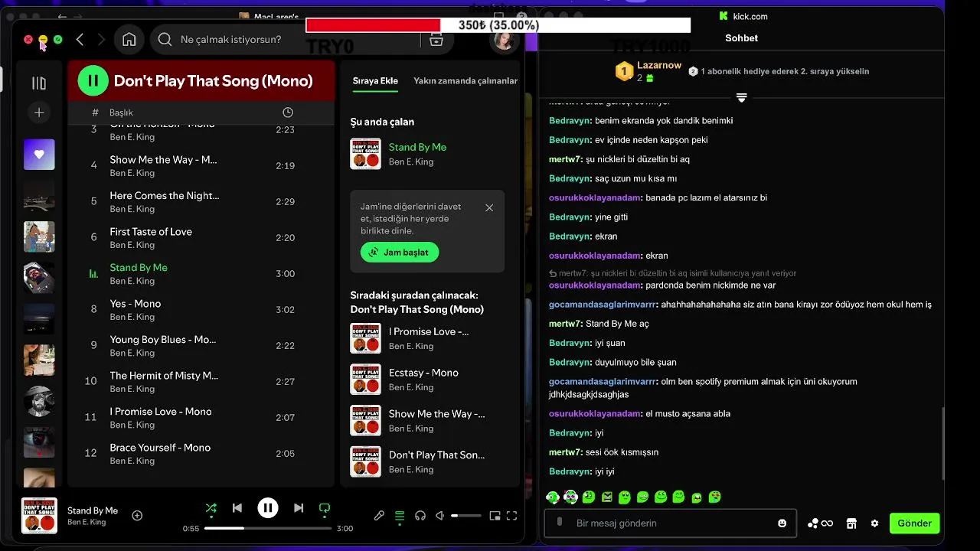Image resolution: width=980 pixels, height=551 pixels.
Task: Open Your Library sidebar icon
Action: pos(39,83)
